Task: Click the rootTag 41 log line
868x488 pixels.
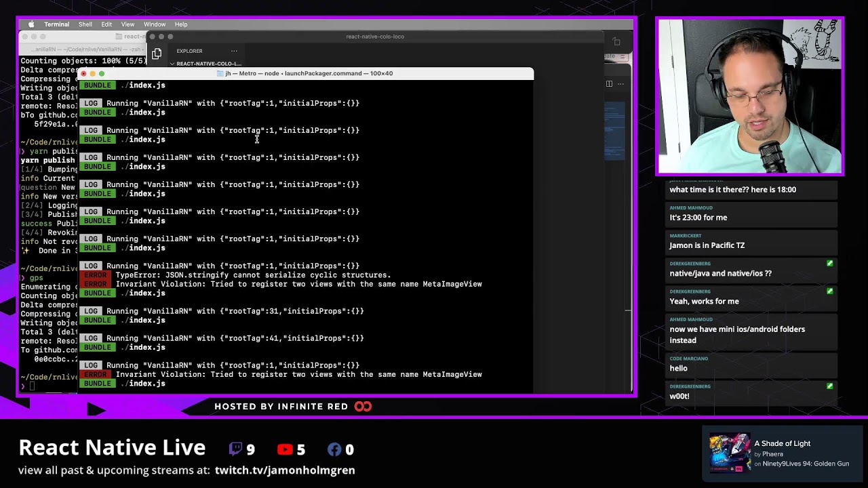Action: click(x=222, y=338)
